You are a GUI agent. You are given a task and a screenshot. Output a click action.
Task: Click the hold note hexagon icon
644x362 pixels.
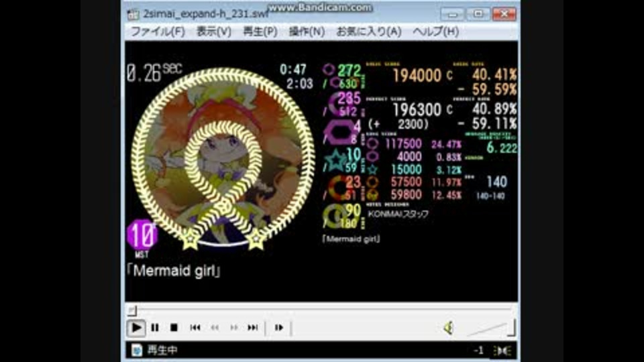coord(339,132)
